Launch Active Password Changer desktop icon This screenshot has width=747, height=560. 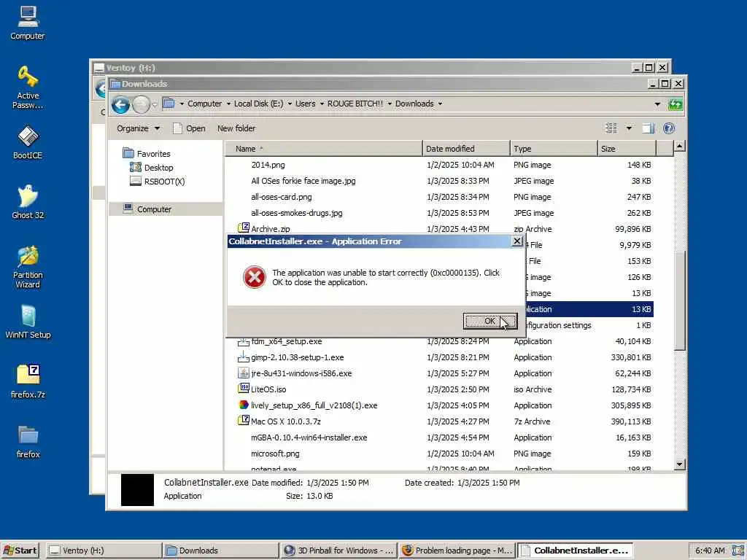click(28, 87)
